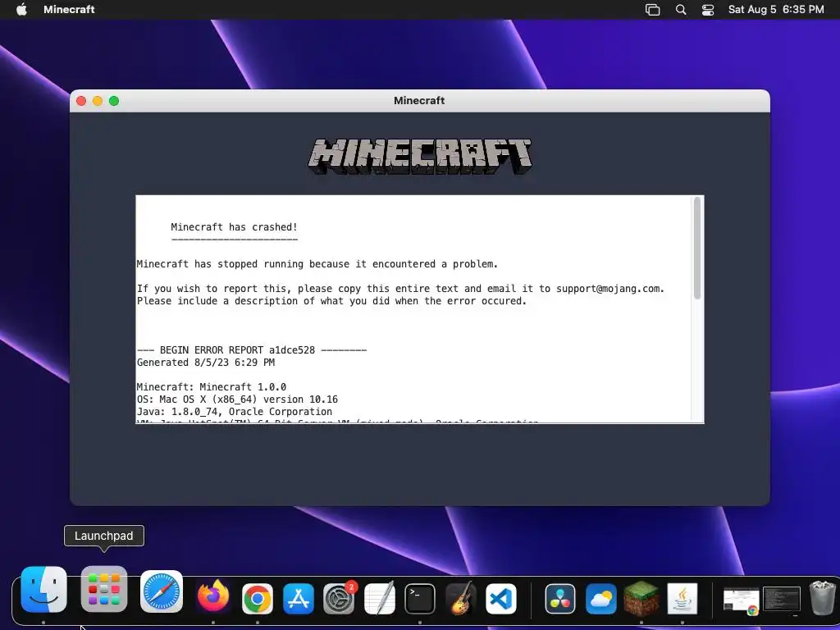
Task: Launch Visual Studio Code from dock
Action: 501,598
